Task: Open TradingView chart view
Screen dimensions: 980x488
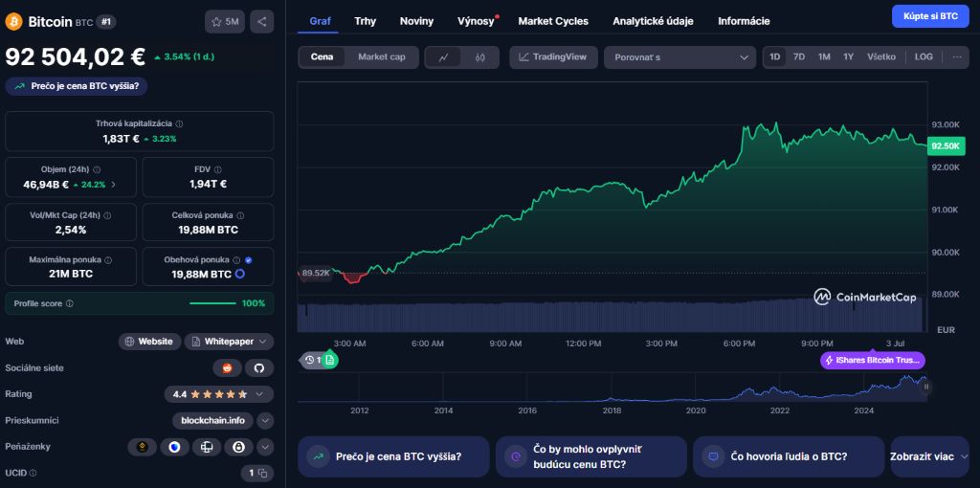Action: 553,56
